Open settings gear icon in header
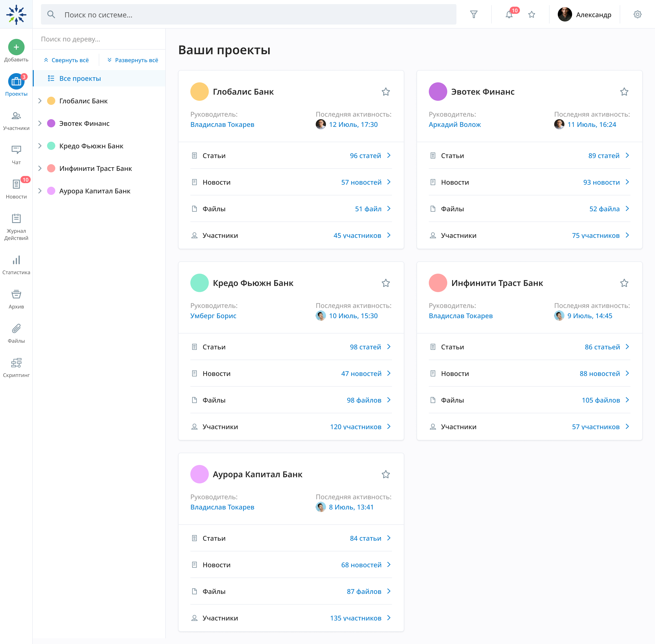The height and width of the screenshot is (644, 655). click(x=637, y=15)
